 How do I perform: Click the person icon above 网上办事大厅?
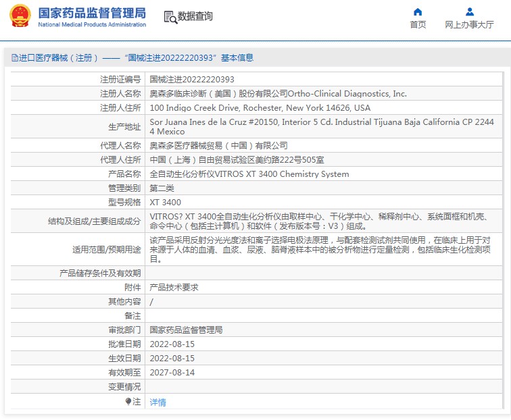coord(470,12)
